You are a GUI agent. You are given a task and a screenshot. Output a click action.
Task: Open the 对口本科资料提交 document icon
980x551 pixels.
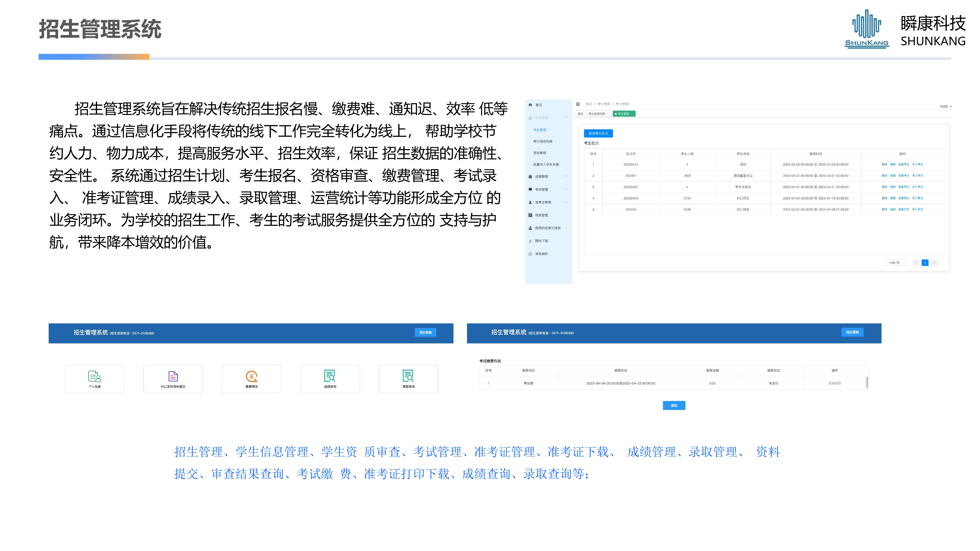point(173,376)
